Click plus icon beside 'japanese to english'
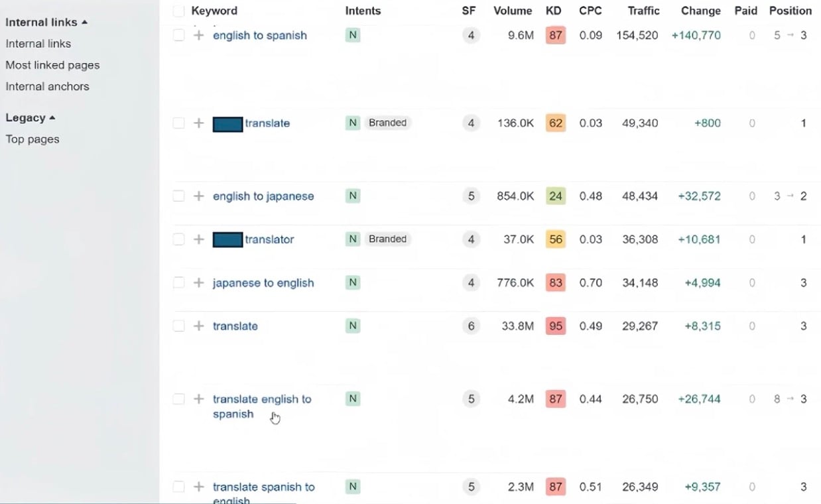 [x=198, y=283]
